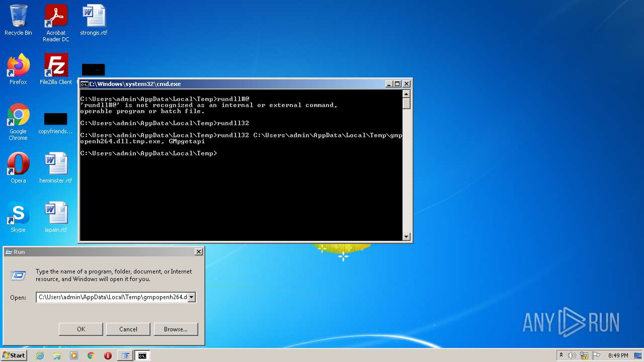Viewport: 644px width, 362px height.
Task: Click the Show desktop button at the taskbar's end
Action: [x=639, y=355]
